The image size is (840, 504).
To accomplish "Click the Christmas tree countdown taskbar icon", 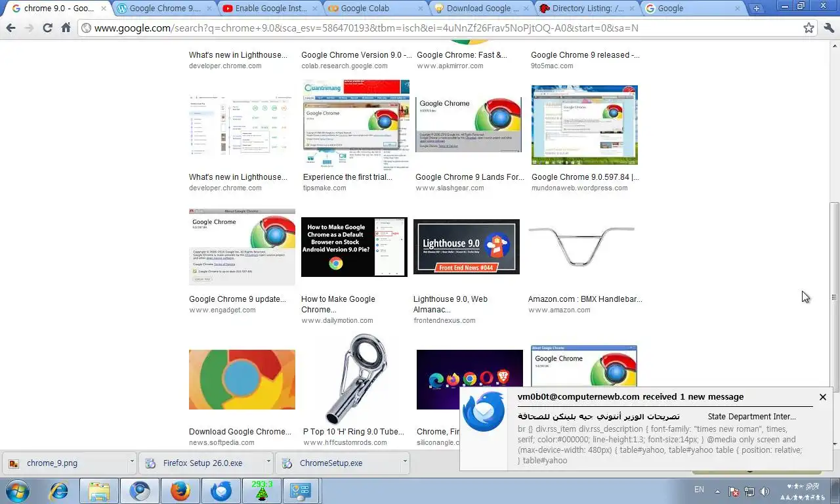I will [x=261, y=491].
